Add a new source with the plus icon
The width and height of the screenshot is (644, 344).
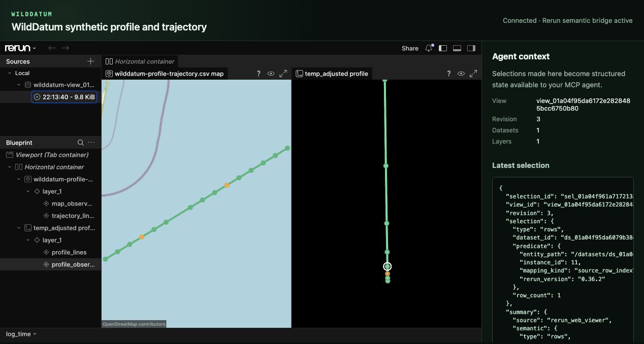tap(91, 61)
